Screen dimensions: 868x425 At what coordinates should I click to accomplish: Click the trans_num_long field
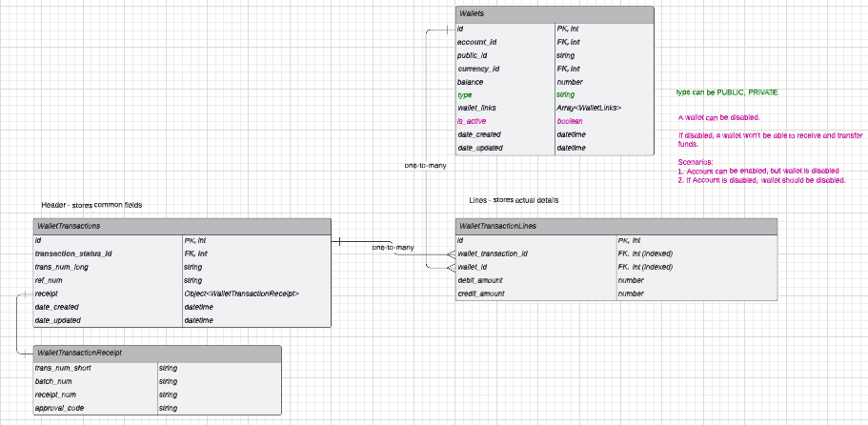pyautogui.click(x=62, y=267)
